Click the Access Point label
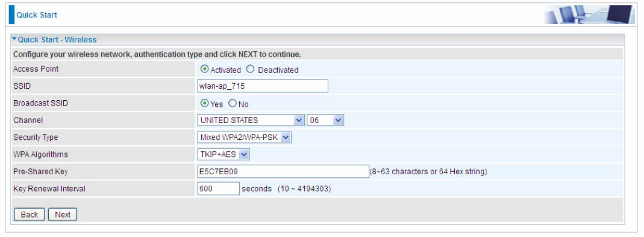 [x=36, y=69]
